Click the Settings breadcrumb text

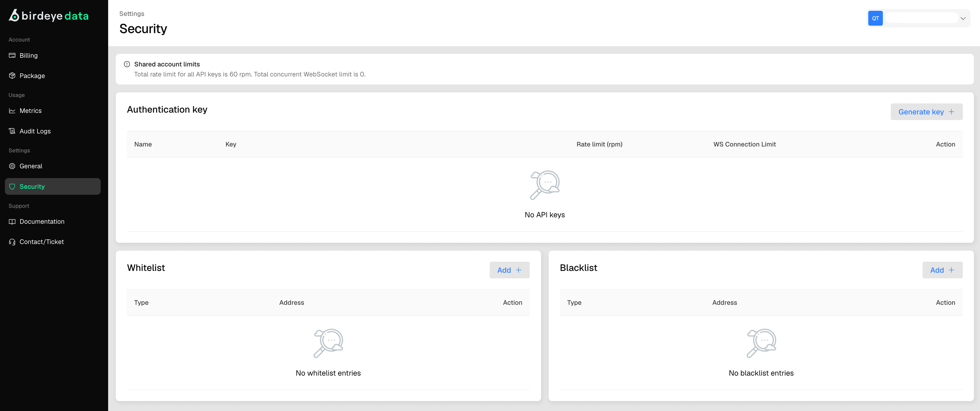132,14
